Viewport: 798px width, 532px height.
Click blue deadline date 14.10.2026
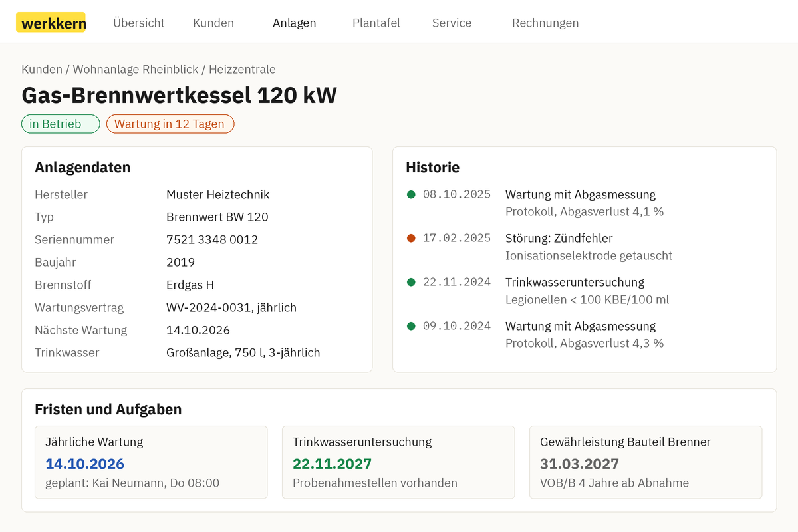tap(84, 464)
